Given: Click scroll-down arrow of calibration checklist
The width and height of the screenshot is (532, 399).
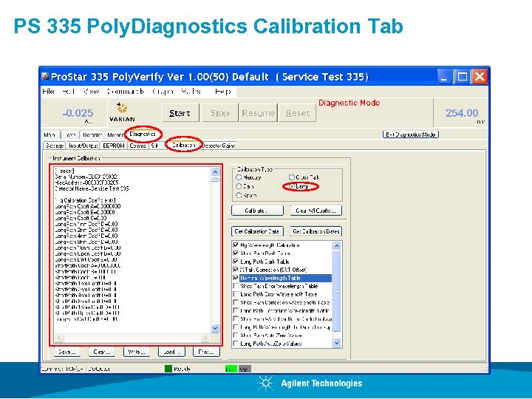Looking at the screenshot, I should pyautogui.click(x=336, y=344).
